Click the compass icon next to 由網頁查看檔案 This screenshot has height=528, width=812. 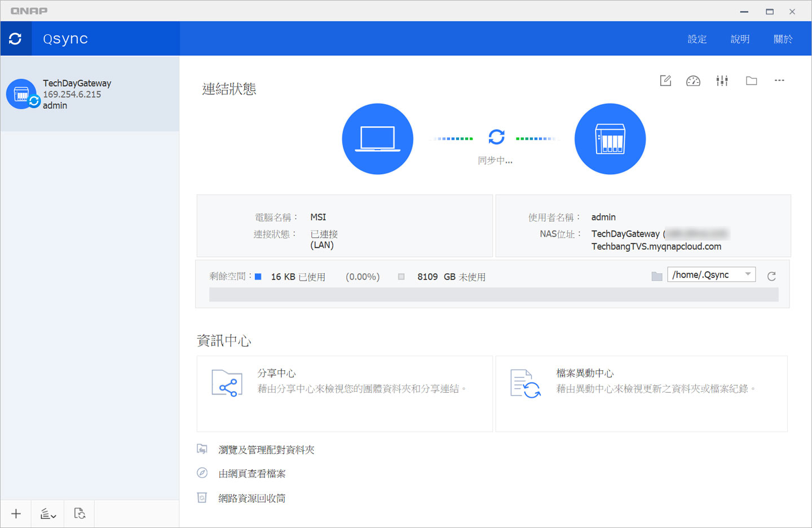(202, 473)
